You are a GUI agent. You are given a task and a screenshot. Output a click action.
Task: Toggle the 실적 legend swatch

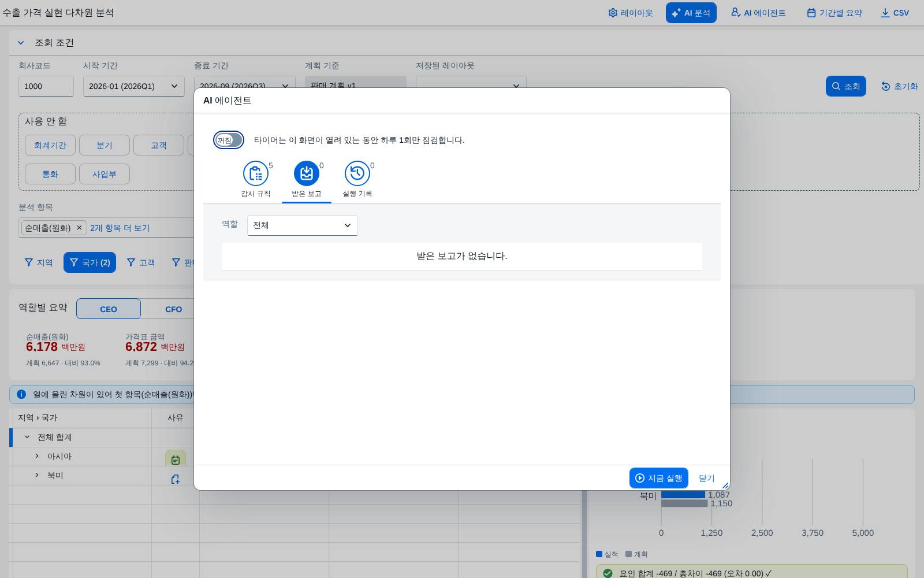[599, 554]
